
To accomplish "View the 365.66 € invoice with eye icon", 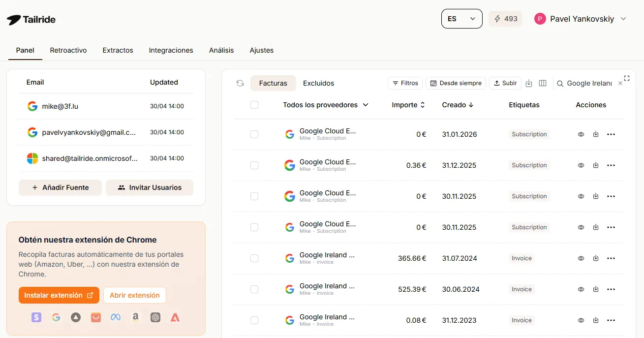I will 581,258.
